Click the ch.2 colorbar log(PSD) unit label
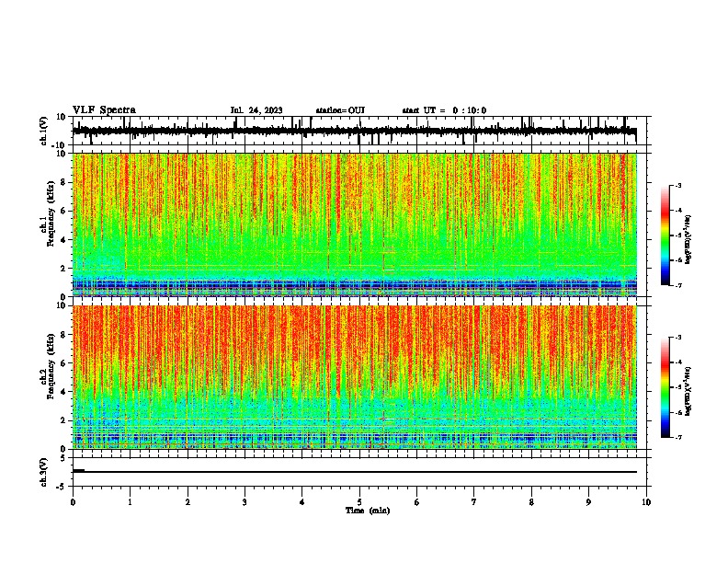The image size is (728, 563). (688, 391)
